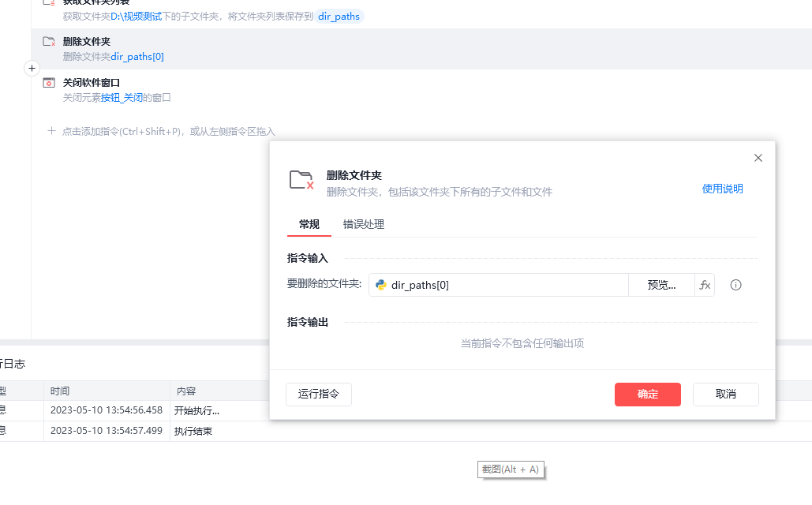Click the large folder-delete icon in dialog header

coord(301,181)
